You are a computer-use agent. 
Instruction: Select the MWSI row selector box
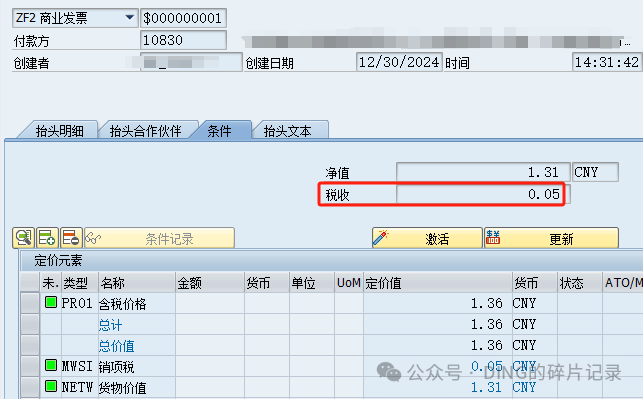[x=30, y=366]
